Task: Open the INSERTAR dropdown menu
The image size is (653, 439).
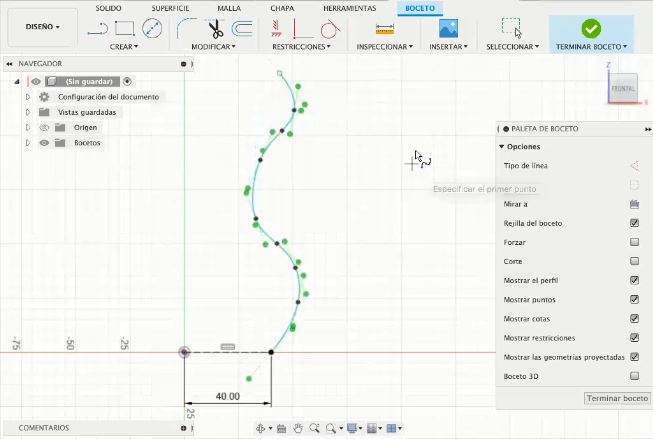Action: (449, 47)
